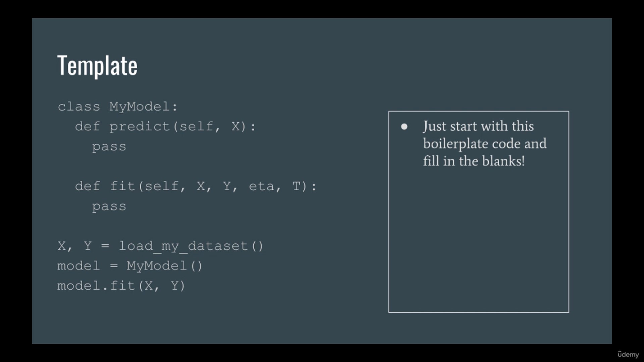Click the Udemy logo watermark
Viewport: 644px width, 362px height.
click(x=628, y=354)
